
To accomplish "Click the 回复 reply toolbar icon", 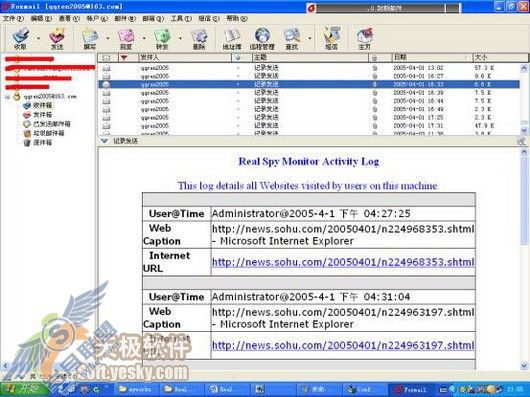I will (126, 39).
